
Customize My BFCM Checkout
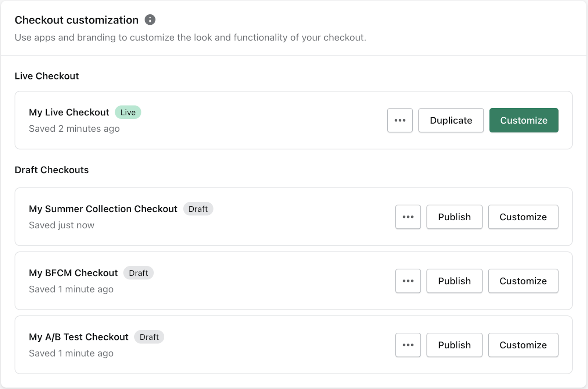523,281
